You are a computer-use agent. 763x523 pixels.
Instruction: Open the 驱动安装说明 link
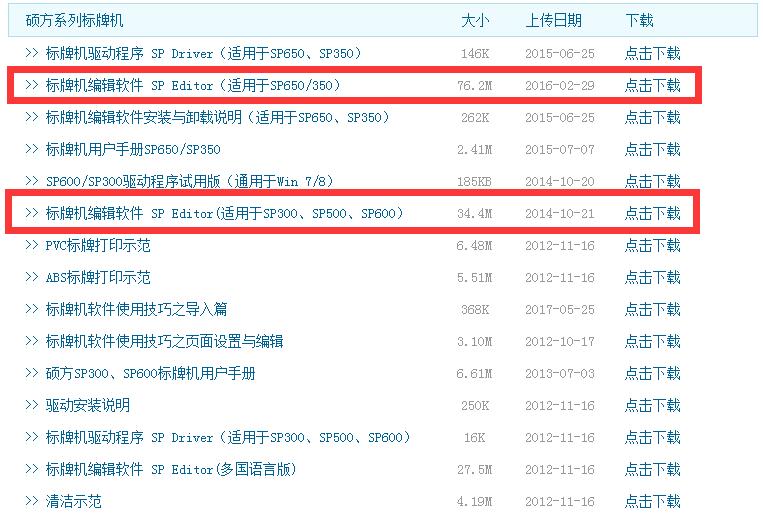tap(88, 406)
